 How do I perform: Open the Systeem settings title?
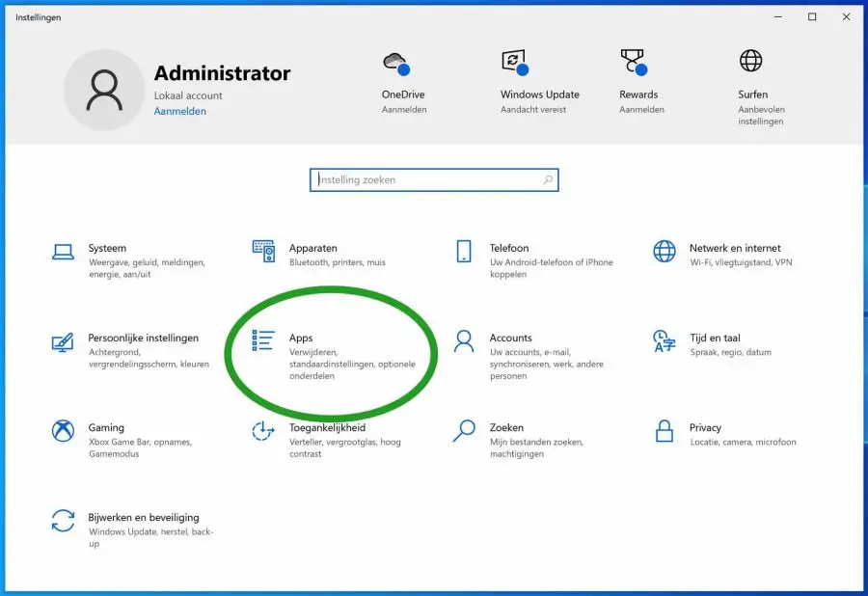[x=107, y=248]
